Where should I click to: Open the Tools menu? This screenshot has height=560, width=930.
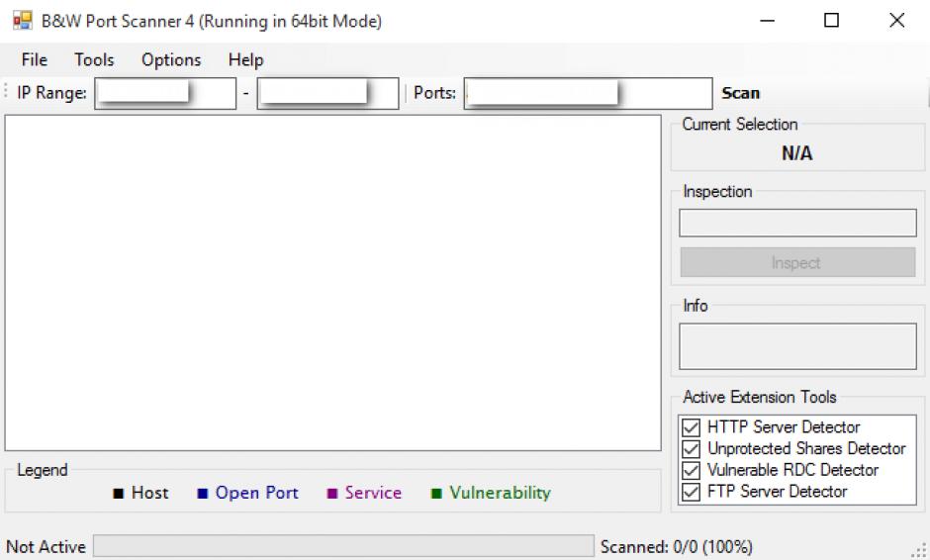[94, 60]
